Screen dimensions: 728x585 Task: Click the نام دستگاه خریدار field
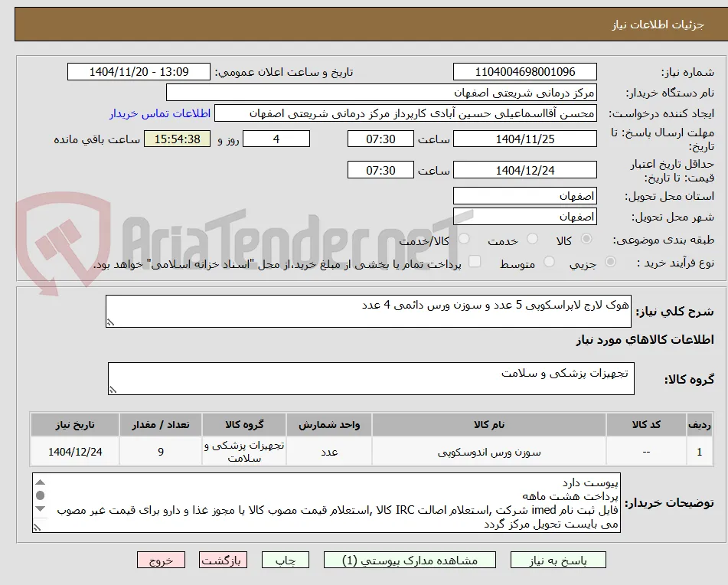tap(381, 93)
